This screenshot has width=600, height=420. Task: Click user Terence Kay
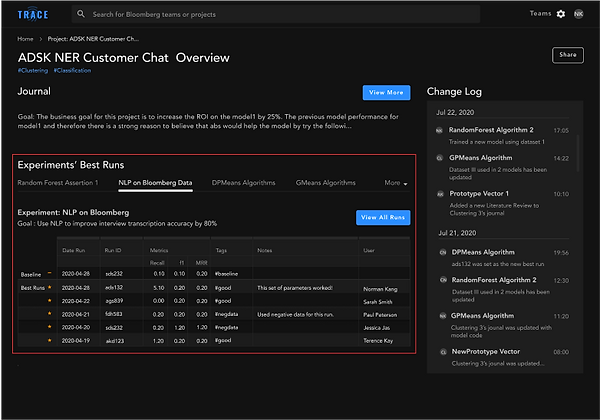click(x=378, y=340)
